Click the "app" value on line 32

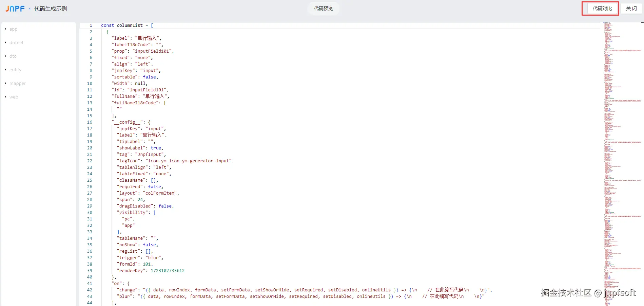[x=128, y=226]
